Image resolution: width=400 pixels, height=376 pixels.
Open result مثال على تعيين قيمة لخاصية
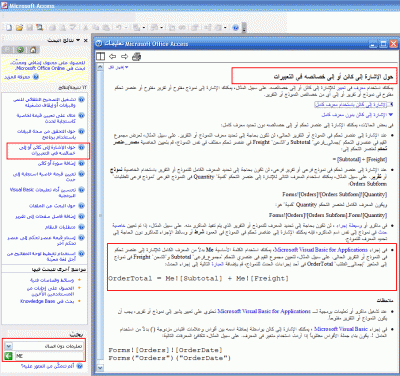coord(46,118)
